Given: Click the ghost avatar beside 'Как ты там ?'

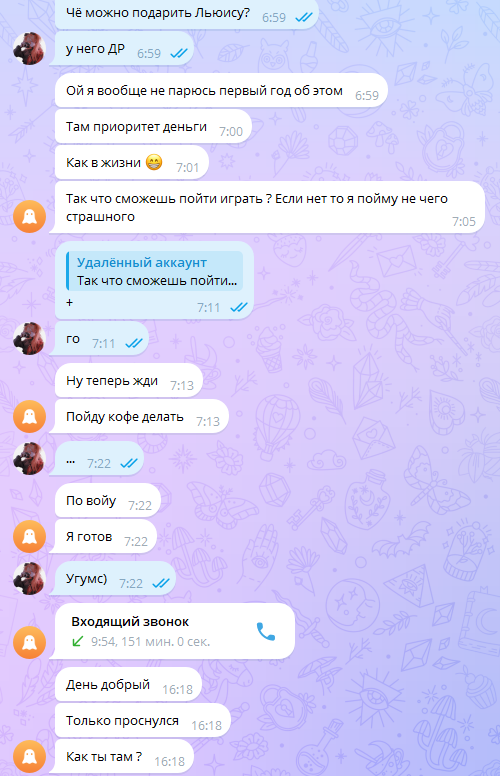Looking at the screenshot, I should [29, 756].
